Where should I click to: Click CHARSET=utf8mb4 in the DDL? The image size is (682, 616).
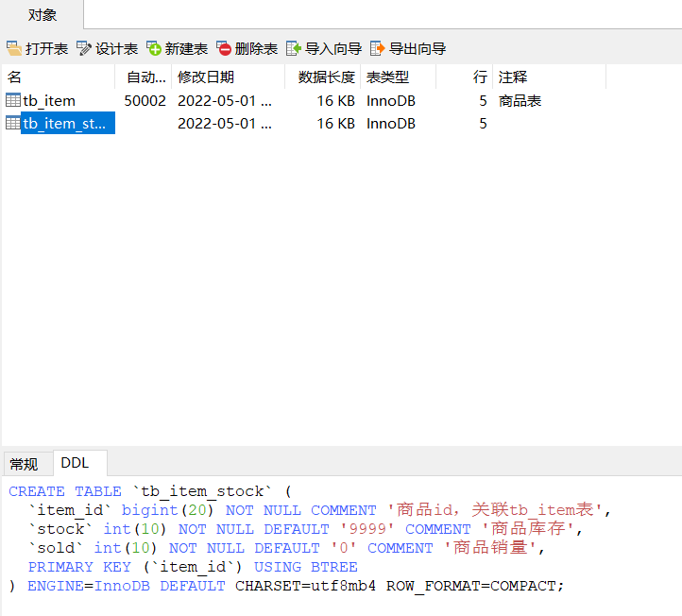click(305, 586)
